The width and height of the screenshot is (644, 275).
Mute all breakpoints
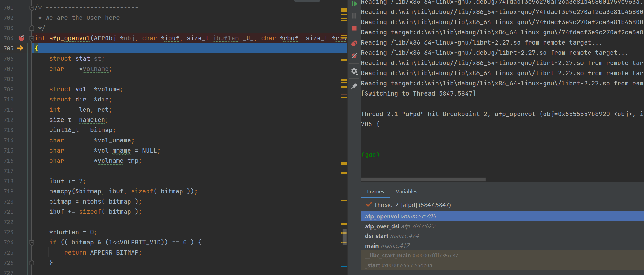tap(354, 56)
